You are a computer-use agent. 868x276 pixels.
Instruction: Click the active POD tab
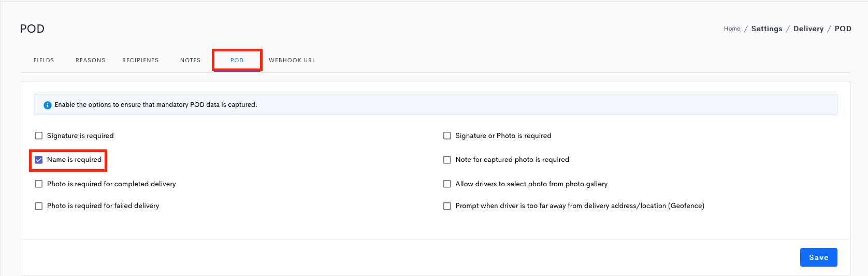coord(237,60)
